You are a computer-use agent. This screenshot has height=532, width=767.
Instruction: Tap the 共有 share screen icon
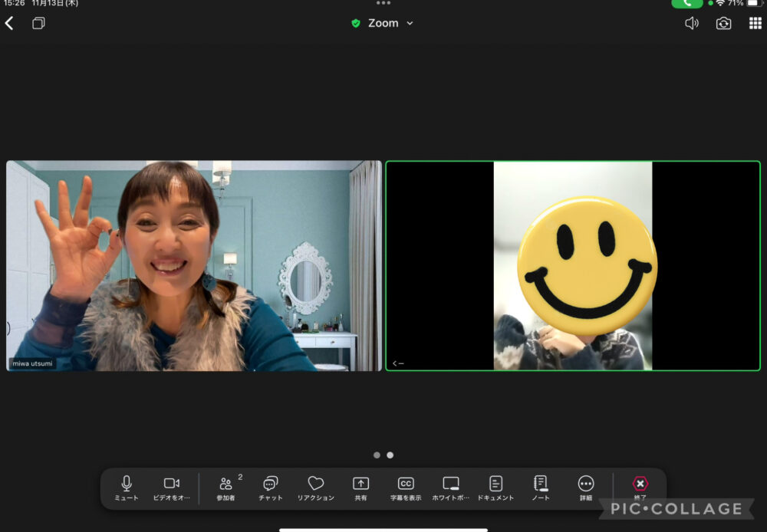pyautogui.click(x=360, y=488)
